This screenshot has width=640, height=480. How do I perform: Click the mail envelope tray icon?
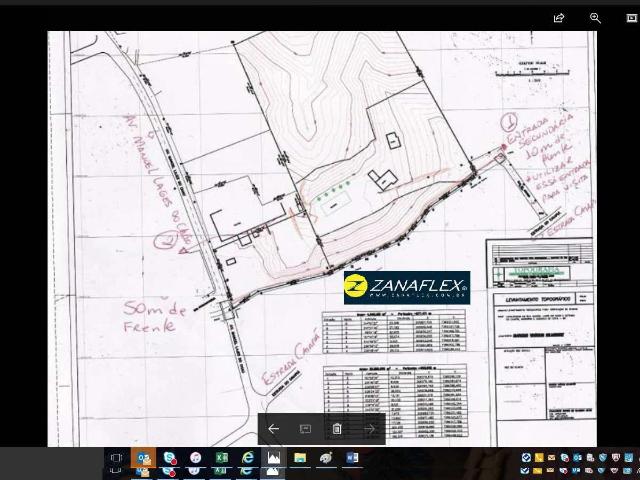coord(551,458)
